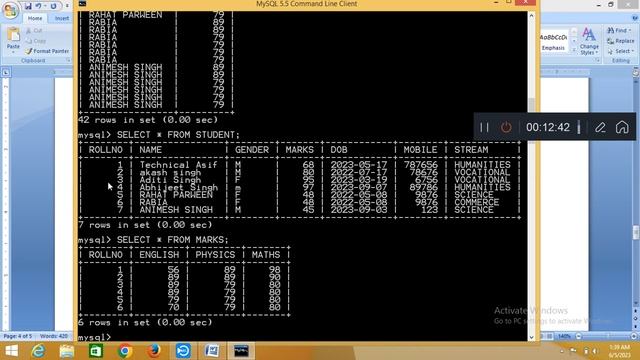Screen dimensions: 640x360
Task: Switch to Word document on taskbar
Action: click(212, 351)
